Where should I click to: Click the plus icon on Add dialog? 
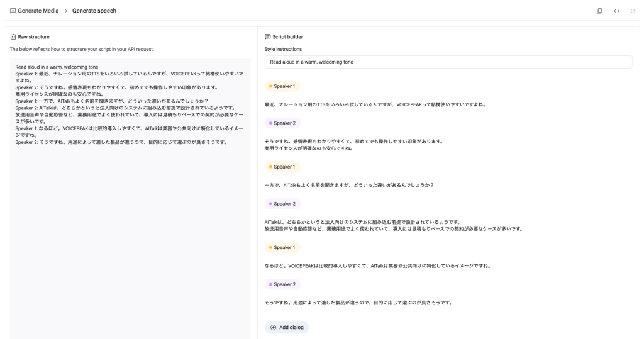tap(273, 328)
